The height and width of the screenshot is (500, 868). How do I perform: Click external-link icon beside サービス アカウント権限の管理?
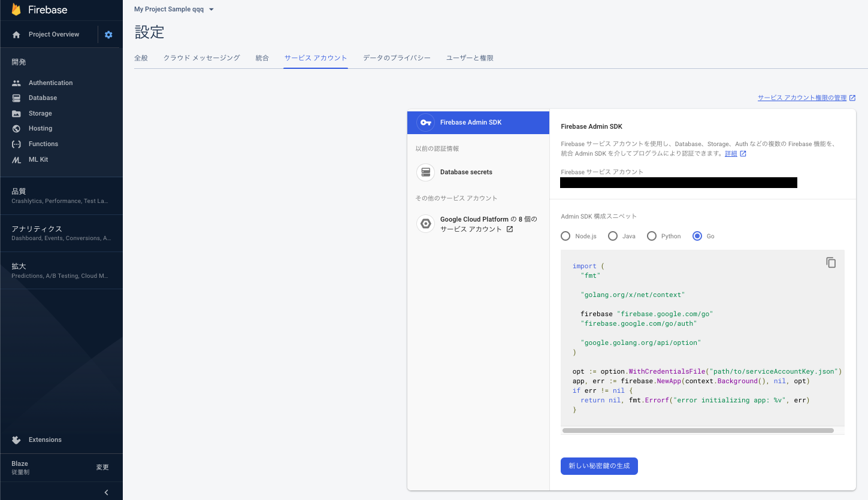coord(852,98)
